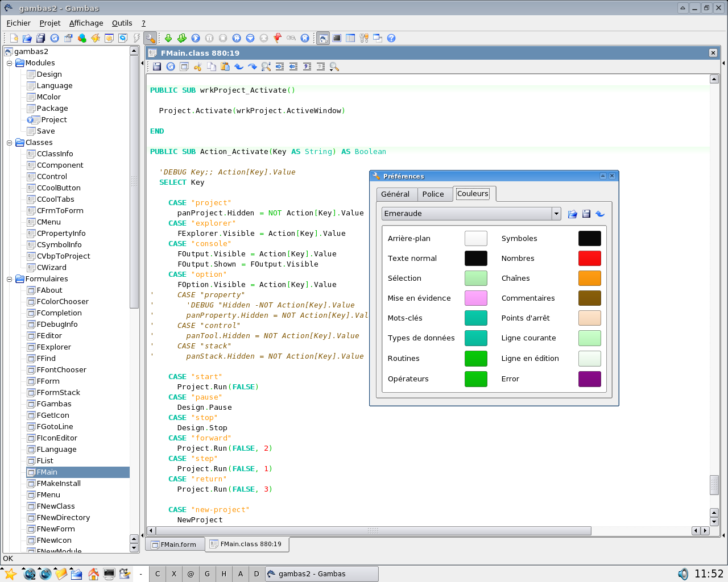Close the FMain.class editor pane
Viewport: 728px width, 582px height.
(713, 53)
